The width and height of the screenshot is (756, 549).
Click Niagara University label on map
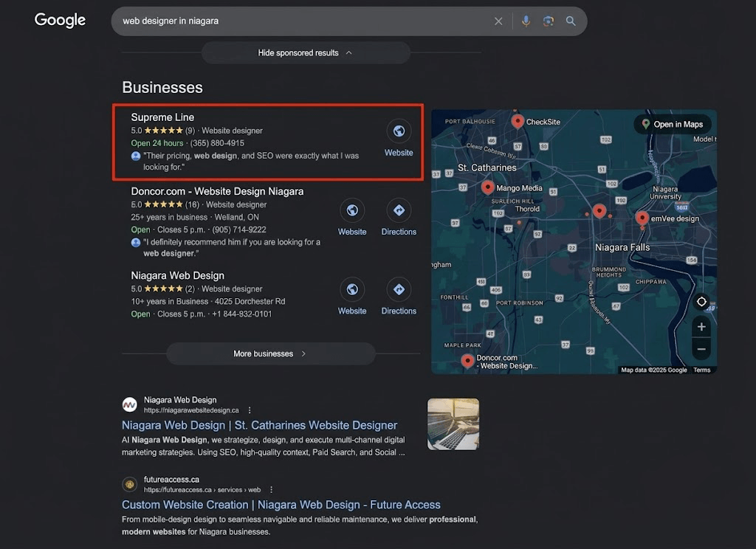click(665, 193)
